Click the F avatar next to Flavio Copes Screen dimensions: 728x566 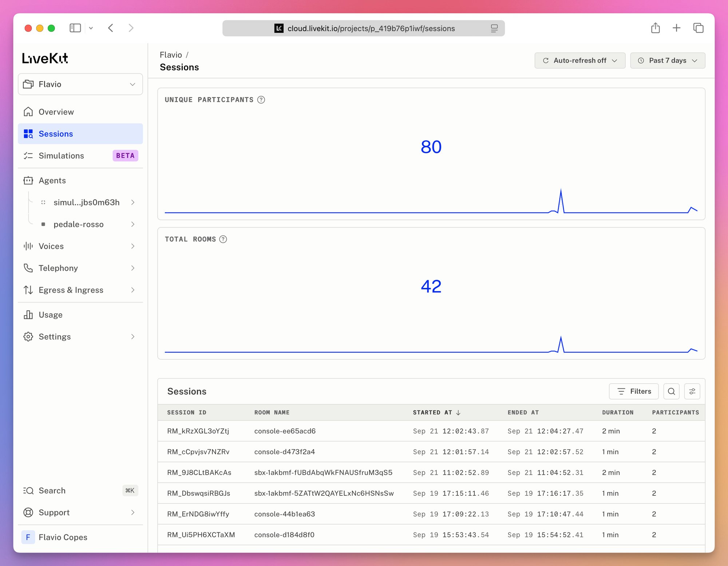tap(28, 537)
